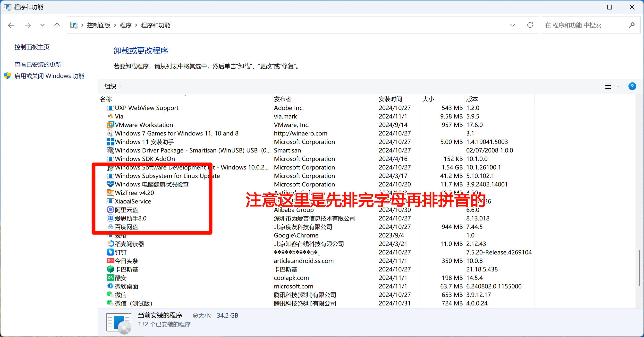Image resolution: width=644 pixels, height=337 pixels.
Task: Select the UXP WebView Support icon
Action: pyautogui.click(x=110, y=108)
